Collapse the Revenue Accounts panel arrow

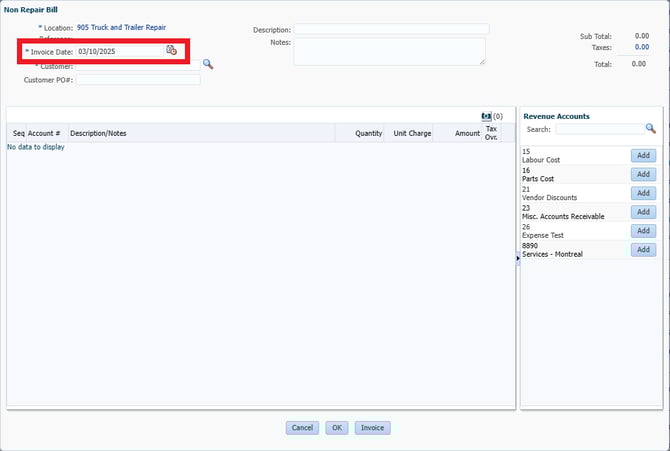pos(517,258)
